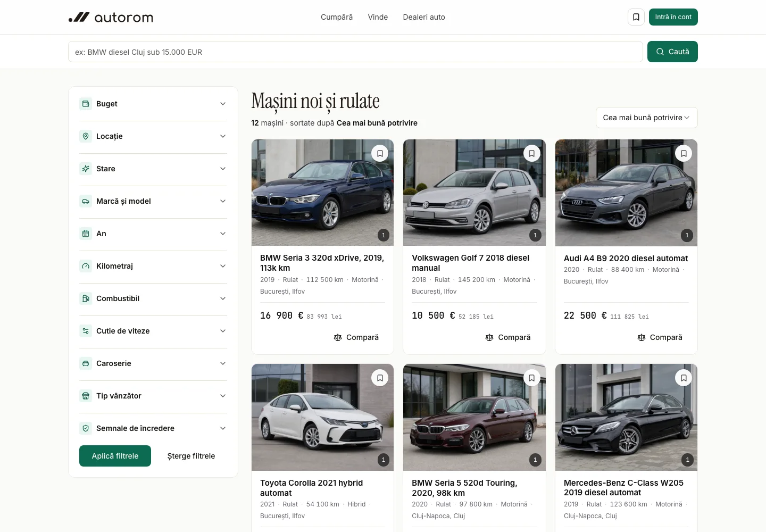This screenshot has height=532, width=766.
Task: Click the Locație pin icon
Action: [86, 136]
